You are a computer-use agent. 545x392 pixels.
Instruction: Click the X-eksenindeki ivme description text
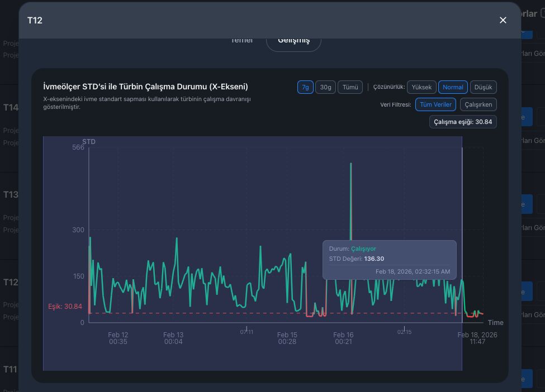coord(146,103)
